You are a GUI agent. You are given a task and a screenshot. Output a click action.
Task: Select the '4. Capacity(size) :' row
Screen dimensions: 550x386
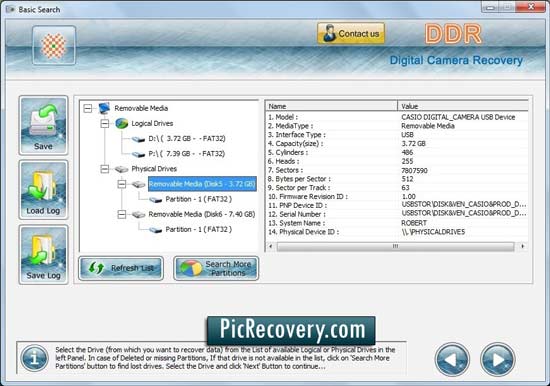(397, 144)
